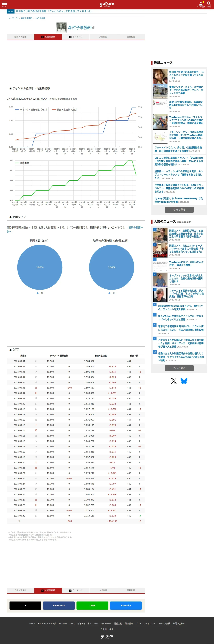The height and width of the screenshot is (644, 214).
Task: Toggle 一般 legend under 動画本数 pie
Action: (40, 293)
